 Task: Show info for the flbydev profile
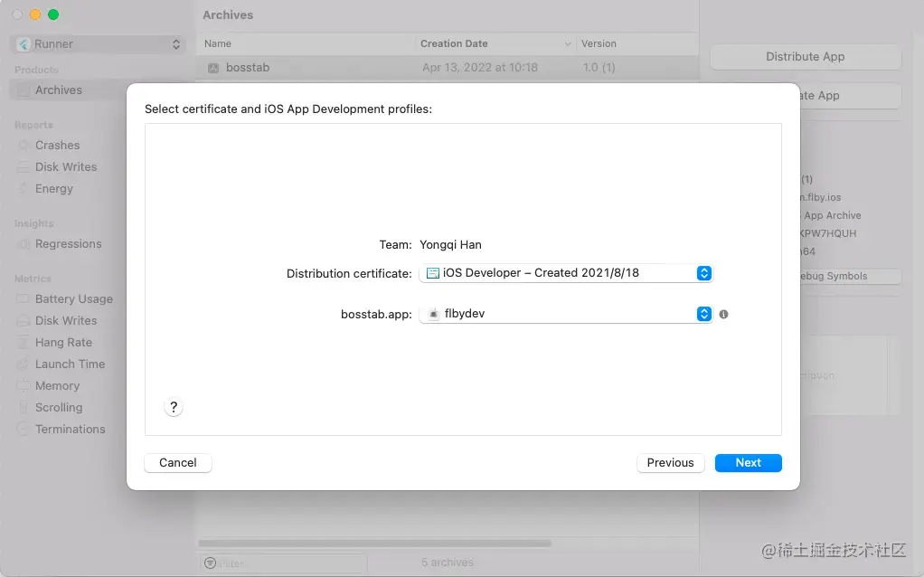723,314
